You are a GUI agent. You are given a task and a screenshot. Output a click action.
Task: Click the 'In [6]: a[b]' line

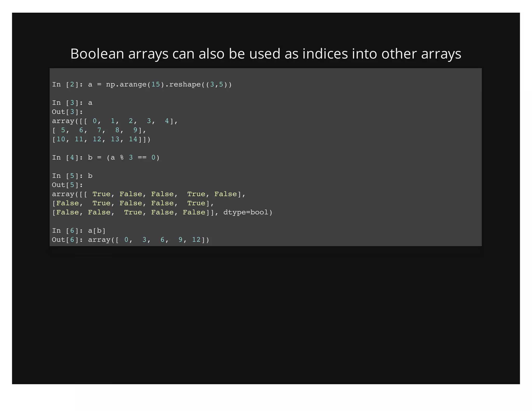coord(79,231)
